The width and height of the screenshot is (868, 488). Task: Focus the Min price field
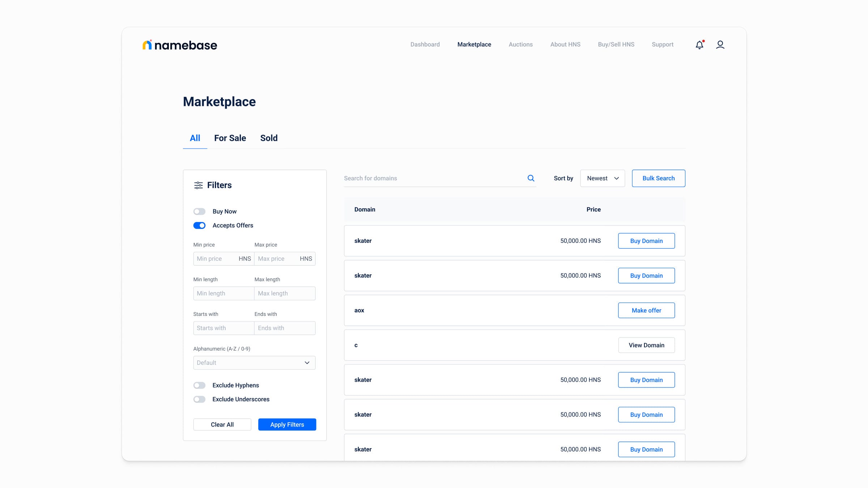pyautogui.click(x=224, y=259)
